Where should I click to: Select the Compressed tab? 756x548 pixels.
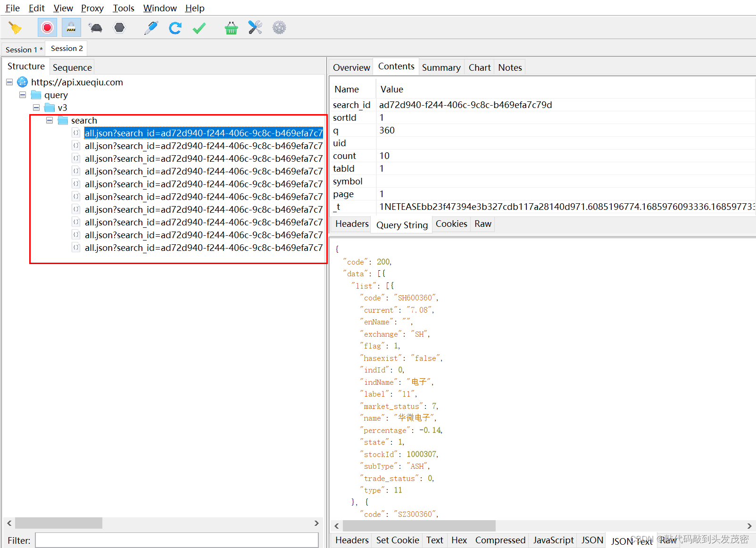click(500, 540)
